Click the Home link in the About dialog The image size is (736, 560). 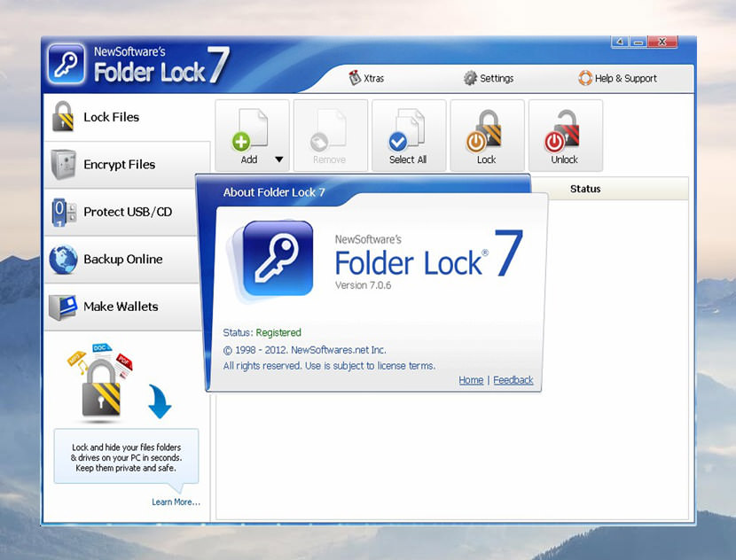pyautogui.click(x=471, y=379)
